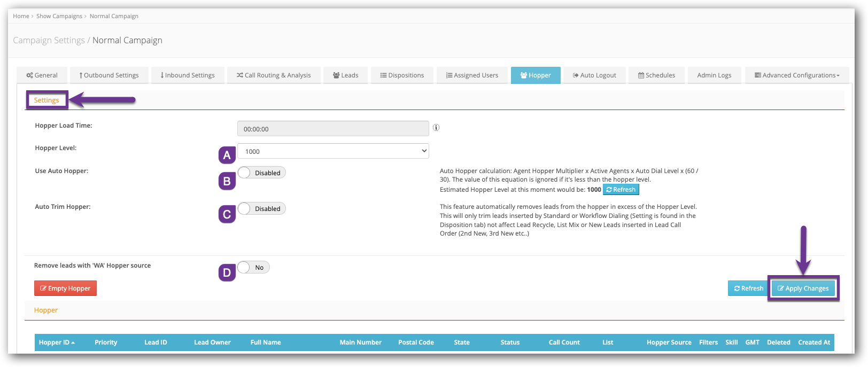Click the Refresh button beside Apply Changes

pos(748,288)
